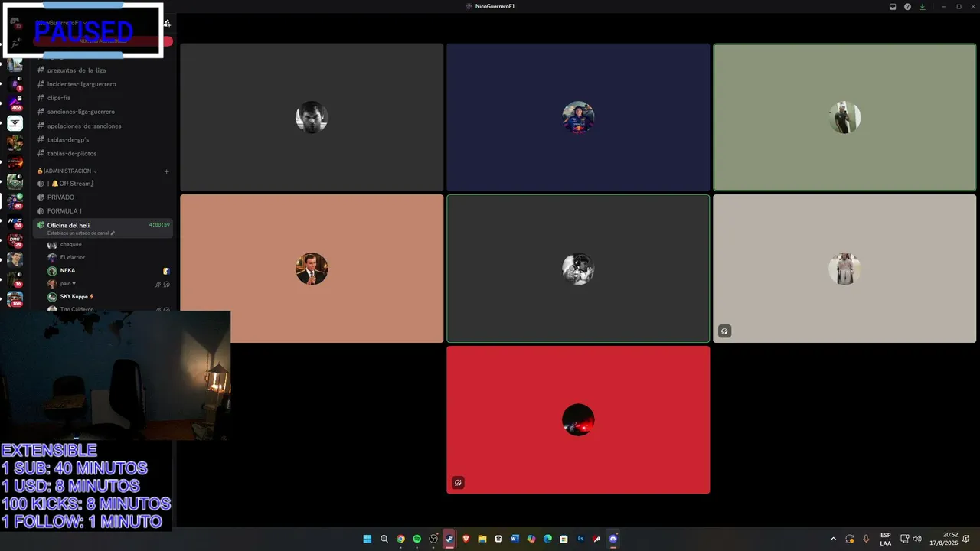This screenshot has height=551, width=980.
Task: Open Google Chrome from the taskbar
Action: click(x=400, y=539)
